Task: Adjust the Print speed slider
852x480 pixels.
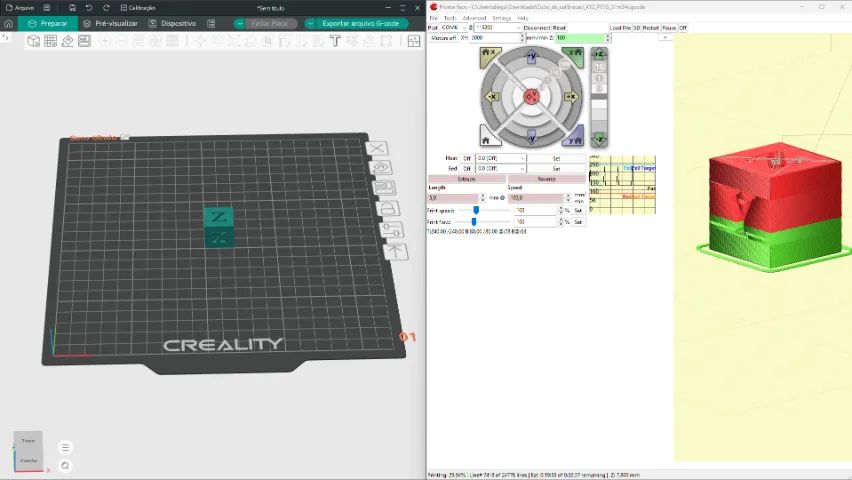Action: (476, 210)
